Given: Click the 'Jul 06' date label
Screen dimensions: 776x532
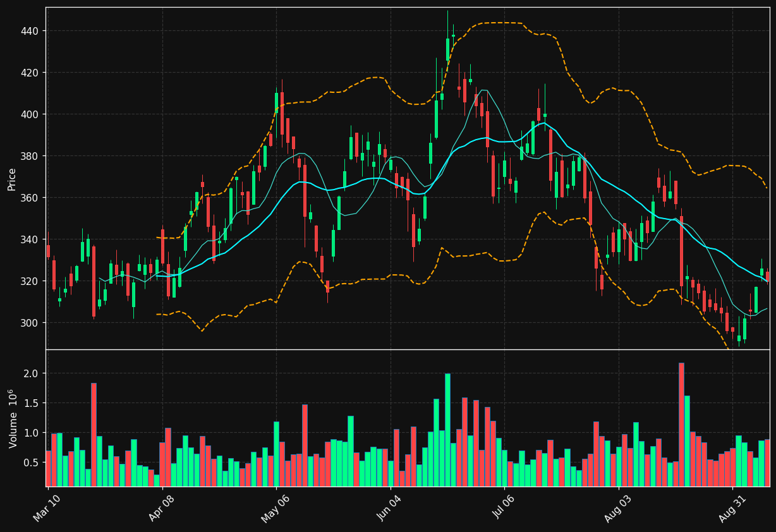Looking at the screenshot, I should pyautogui.click(x=504, y=507).
